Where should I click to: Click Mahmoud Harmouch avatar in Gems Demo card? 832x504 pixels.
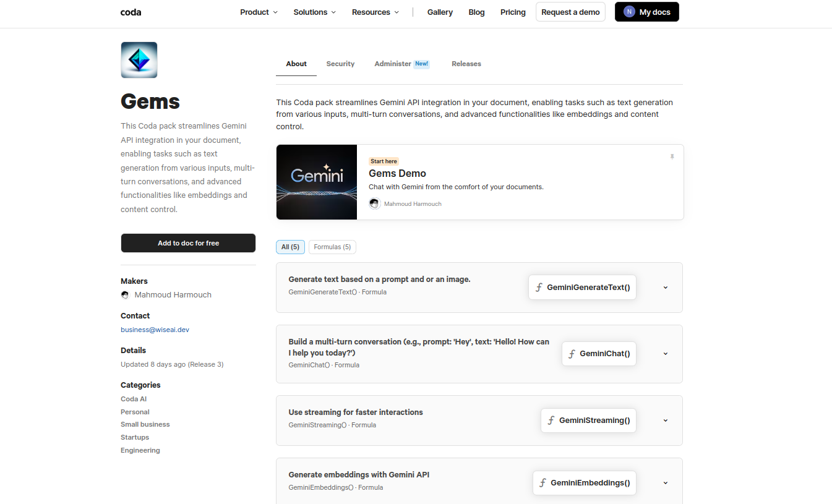tap(374, 203)
